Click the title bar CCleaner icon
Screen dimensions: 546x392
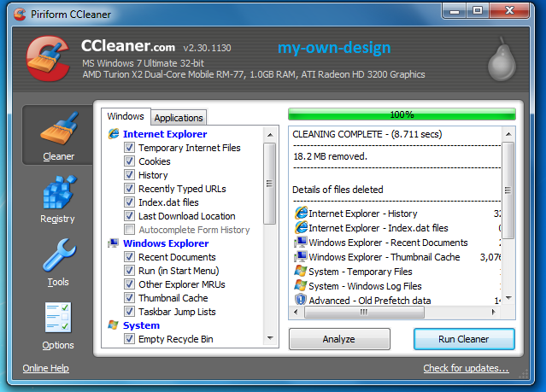click(20, 15)
